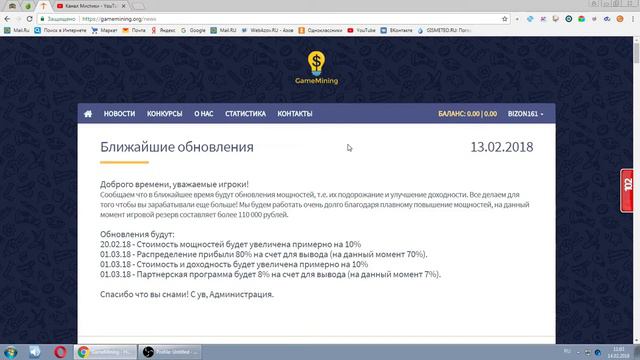Open the GISMETEO.RU bookmark
640x360 pixels.
click(444, 30)
